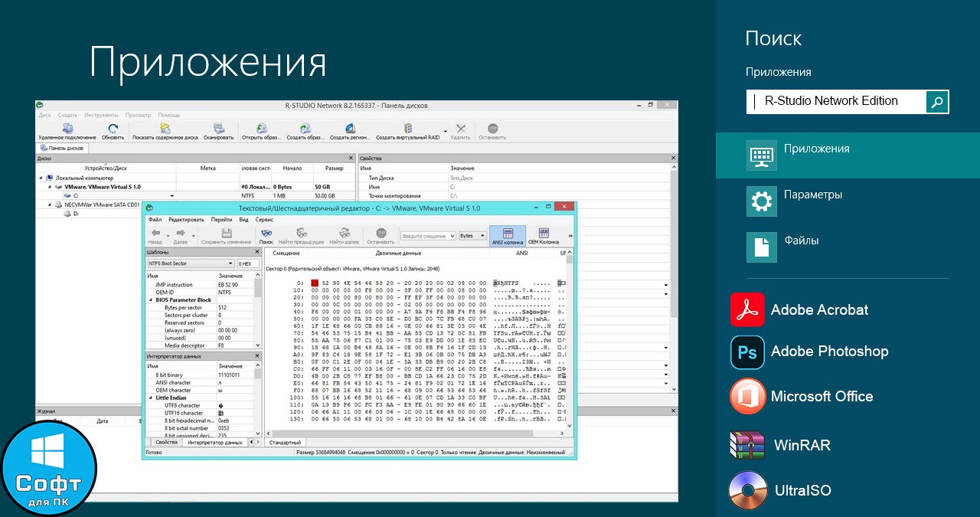Click the Создать виртуальный RAID icon
Viewport: 980px width, 517px height.
(x=407, y=129)
